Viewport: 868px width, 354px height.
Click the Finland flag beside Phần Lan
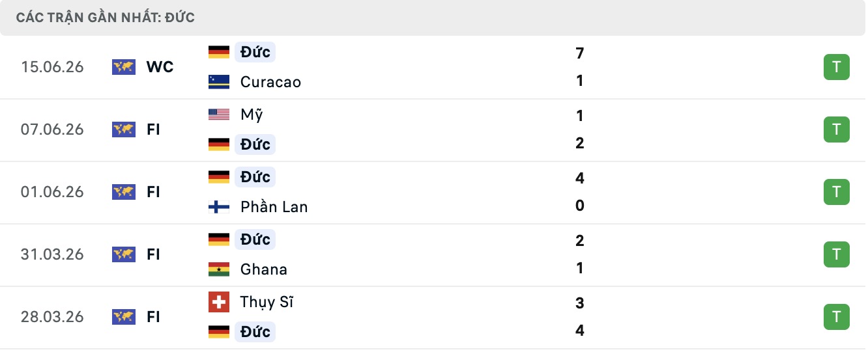(x=219, y=207)
